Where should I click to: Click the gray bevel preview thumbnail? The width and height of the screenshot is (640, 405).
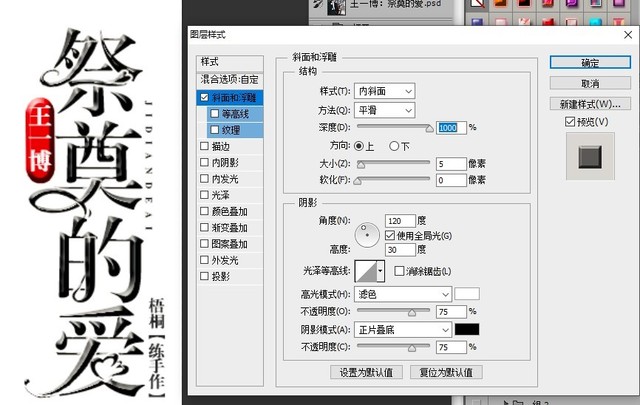(x=588, y=154)
